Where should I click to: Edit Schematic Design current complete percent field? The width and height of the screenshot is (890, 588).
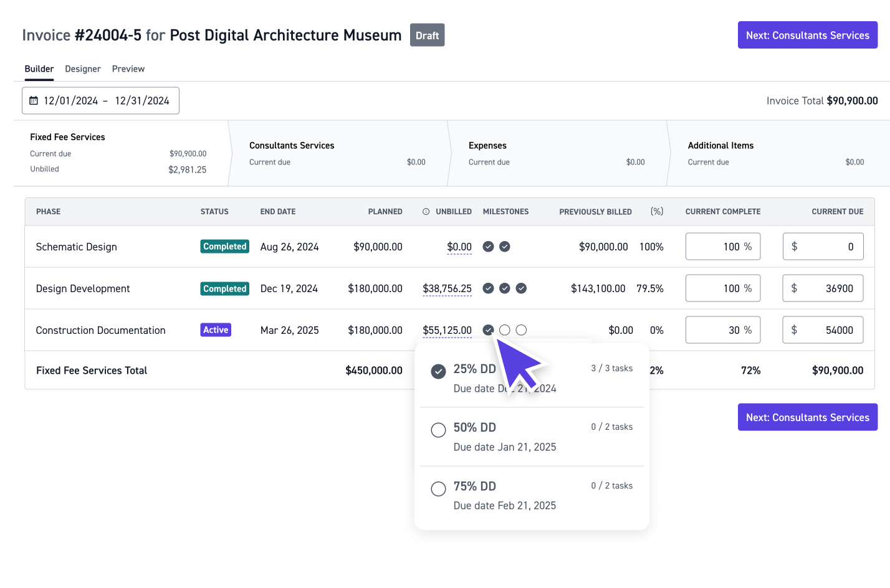(x=723, y=247)
